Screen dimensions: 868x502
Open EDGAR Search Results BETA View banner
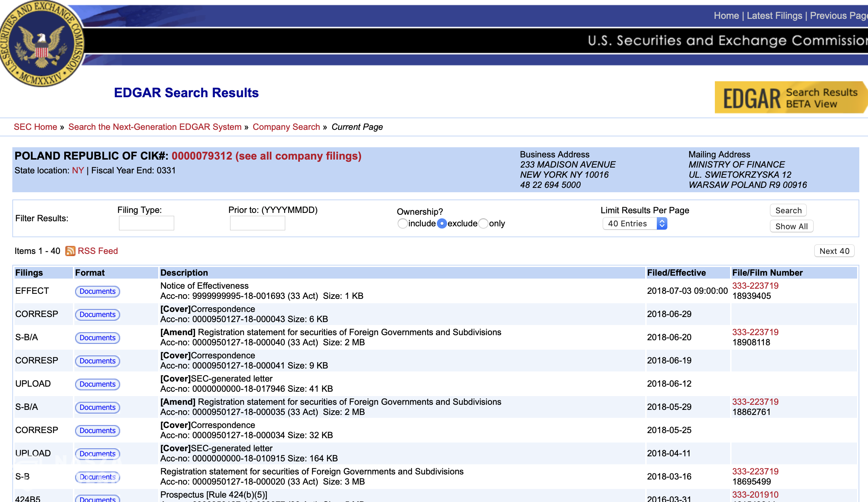click(791, 97)
